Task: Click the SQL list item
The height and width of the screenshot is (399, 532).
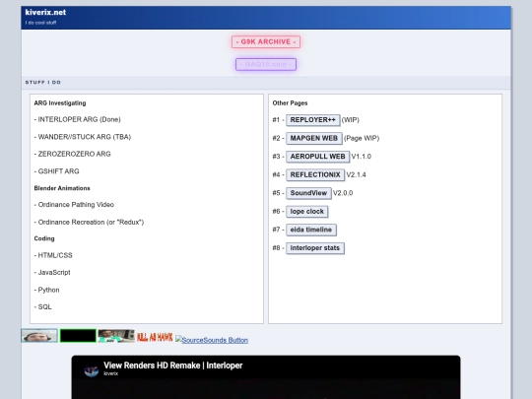Action: click(42, 307)
